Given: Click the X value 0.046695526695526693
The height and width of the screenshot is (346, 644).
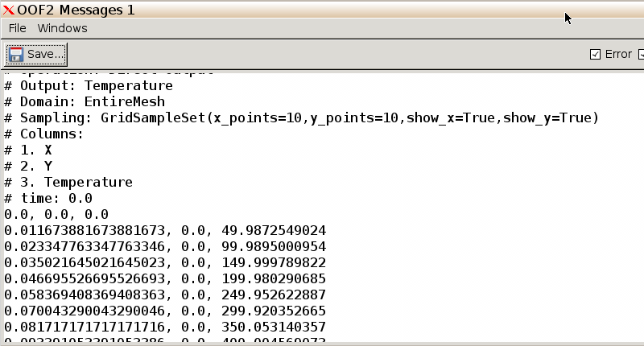Looking at the screenshot, I should tap(85, 278).
